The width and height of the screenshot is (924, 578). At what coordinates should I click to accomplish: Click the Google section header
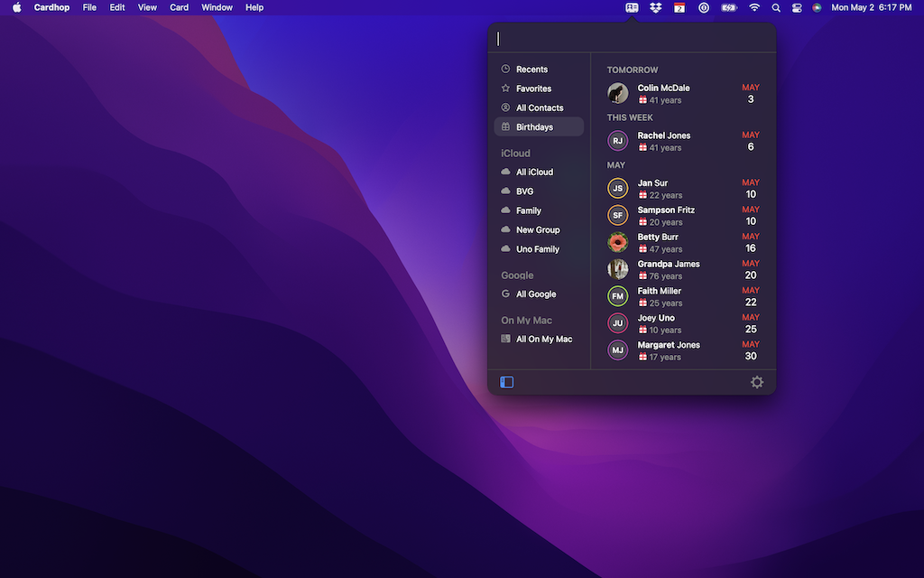(517, 275)
